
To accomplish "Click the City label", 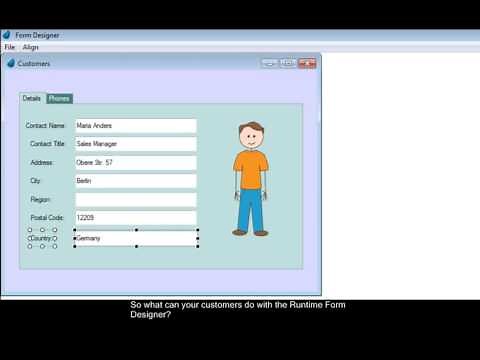I will [35, 181].
